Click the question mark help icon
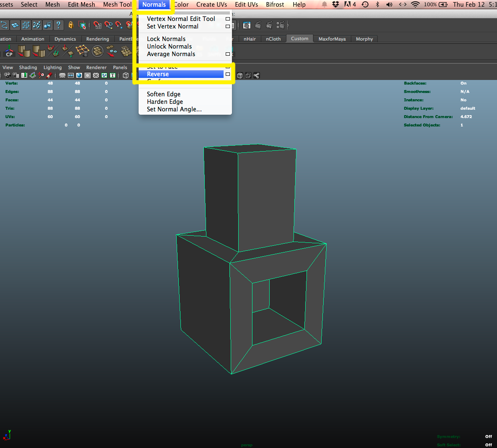The height and width of the screenshot is (448, 497). point(58,25)
